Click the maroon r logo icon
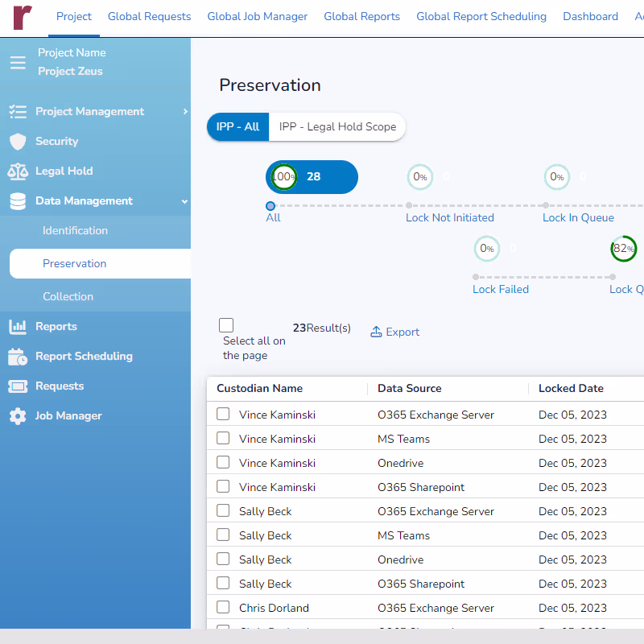 click(x=23, y=17)
